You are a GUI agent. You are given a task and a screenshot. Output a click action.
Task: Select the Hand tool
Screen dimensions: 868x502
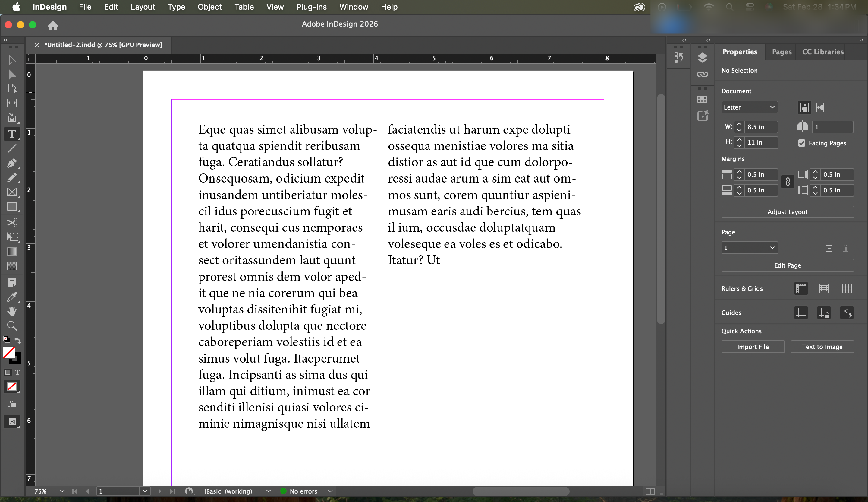(12, 311)
